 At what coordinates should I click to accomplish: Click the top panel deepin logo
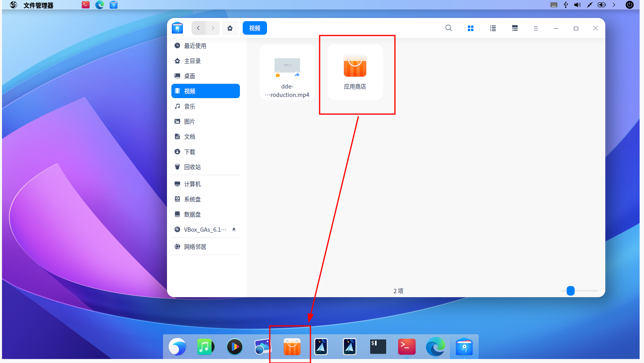pos(14,5)
